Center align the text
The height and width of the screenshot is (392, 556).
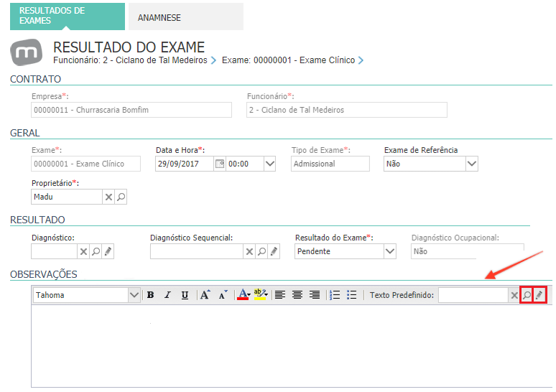[297, 295]
